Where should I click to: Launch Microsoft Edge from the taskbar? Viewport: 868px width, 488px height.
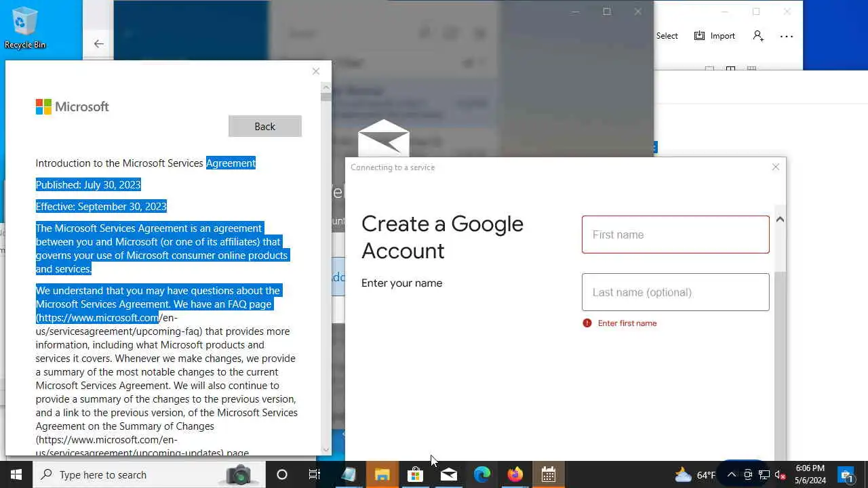pos(481,474)
